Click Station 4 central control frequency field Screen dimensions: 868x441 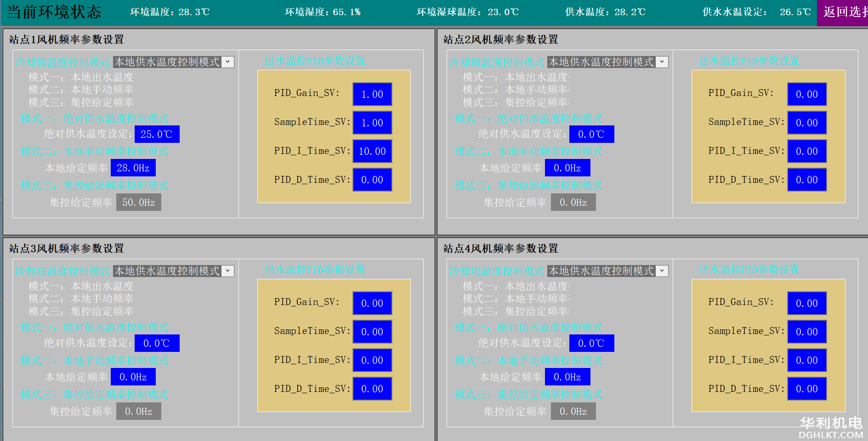click(x=573, y=411)
